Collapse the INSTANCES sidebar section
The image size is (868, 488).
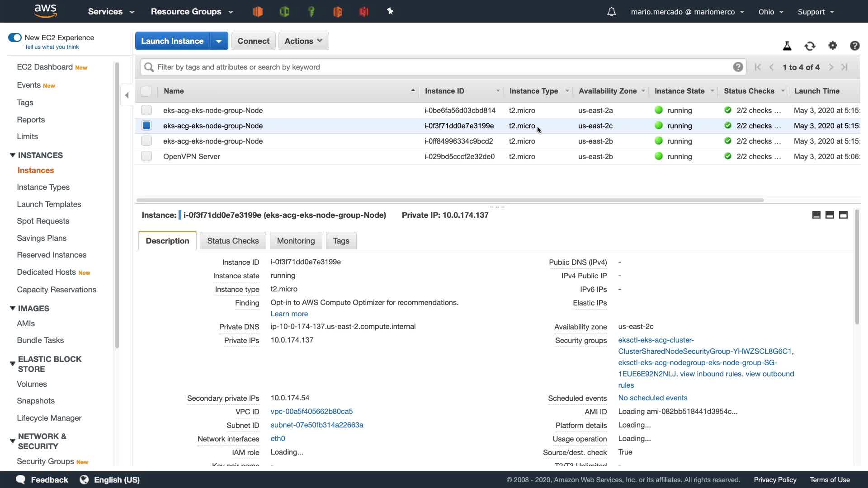pos(13,155)
